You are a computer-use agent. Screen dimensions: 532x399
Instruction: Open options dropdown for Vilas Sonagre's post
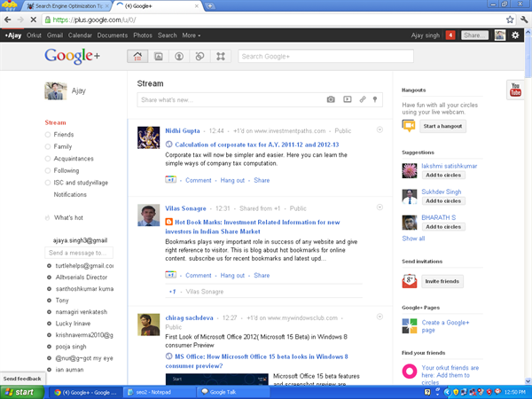pos(379,207)
